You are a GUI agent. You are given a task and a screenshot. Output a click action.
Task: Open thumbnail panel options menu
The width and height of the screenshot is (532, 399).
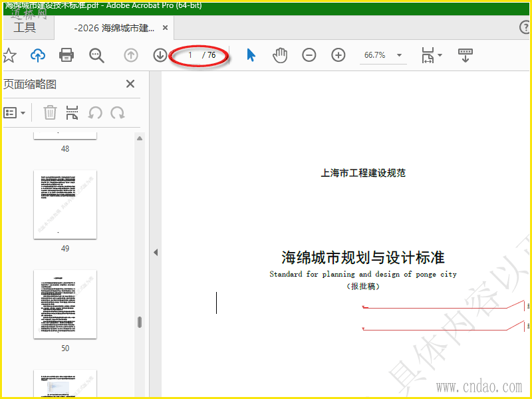[x=14, y=112]
